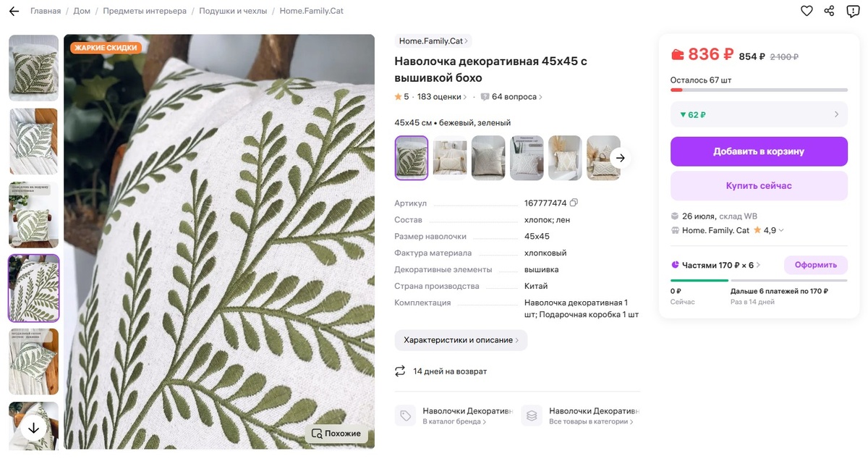Image resolution: width=868 pixels, height=464 pixels.
Task: Select the first green fern color variant
Action: (412, 158)
